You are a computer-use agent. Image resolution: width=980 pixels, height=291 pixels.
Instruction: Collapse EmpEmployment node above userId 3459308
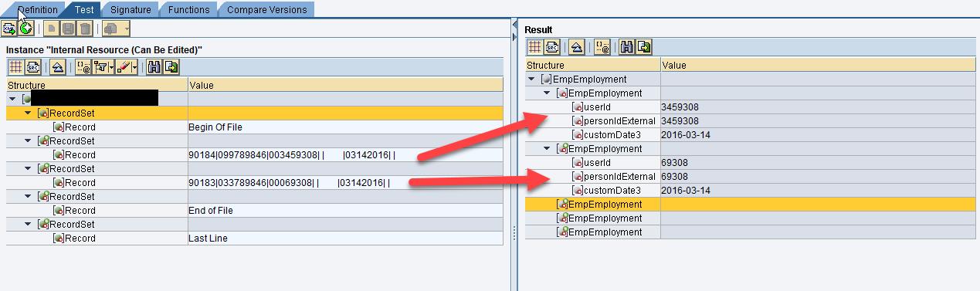click(x=547, y=93)
